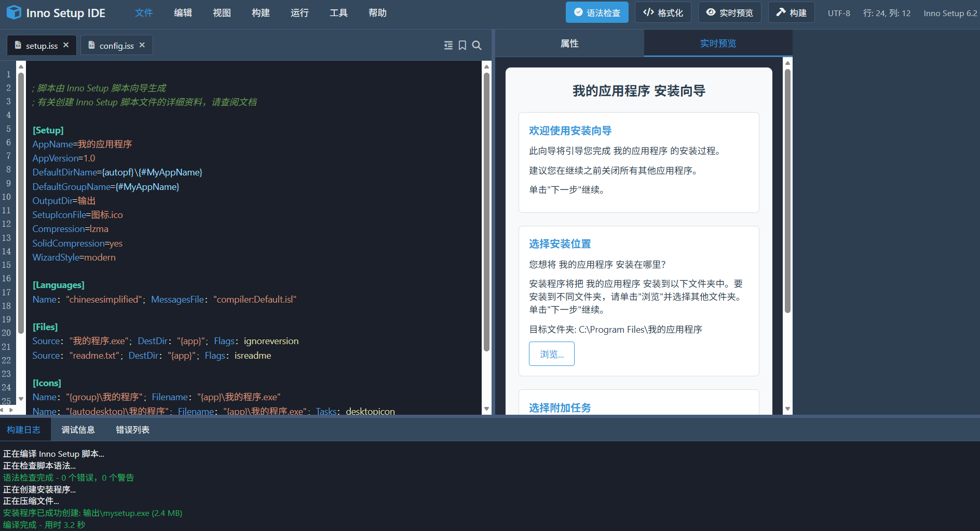Image resolution: width=980 pixels, height=531 pixels.
Task: Select the 实时预览 panel tab
Action: (718, 44)
